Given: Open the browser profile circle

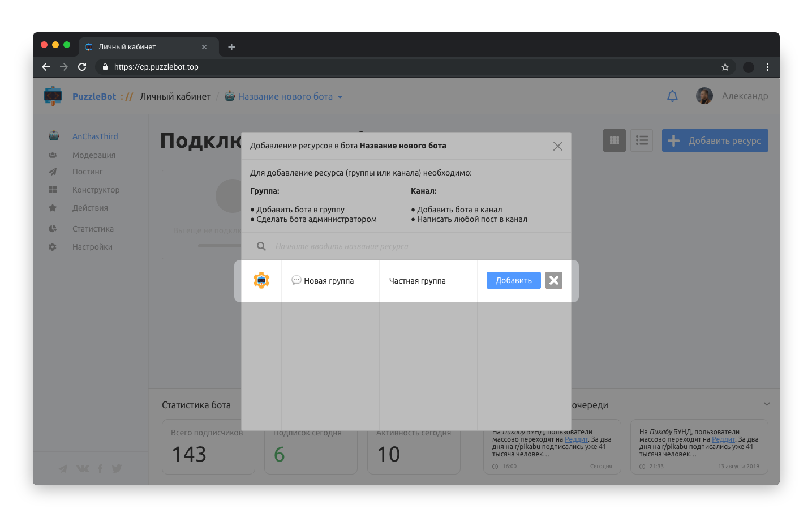Looking at the screenshot, I should click(748, 67).
